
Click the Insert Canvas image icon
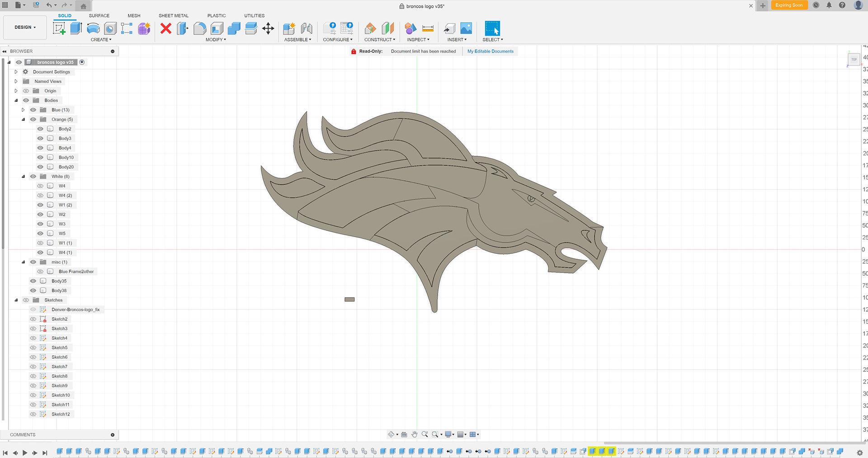[x=466, y=28]
